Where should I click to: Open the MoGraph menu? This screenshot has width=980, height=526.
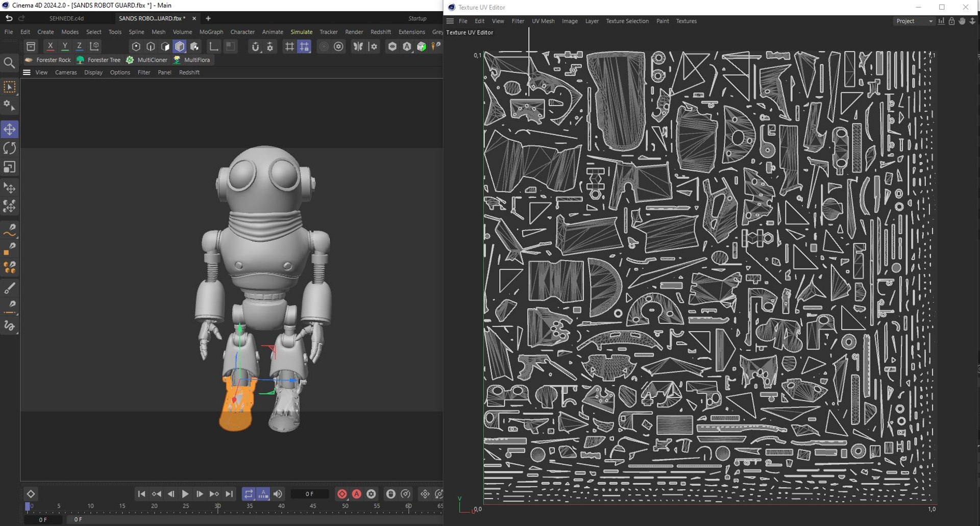211,32
